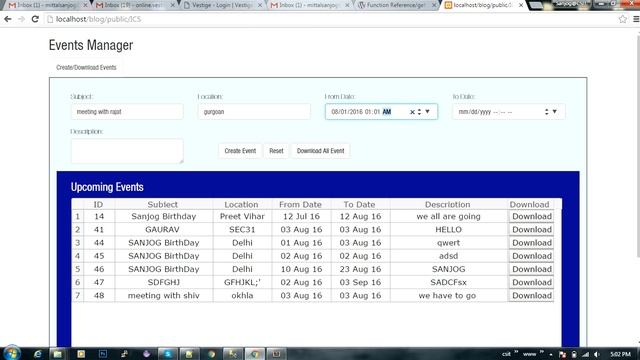Download the SDFGHJ event
This screenshot has height=360, width=640.
tap(531, 282)
